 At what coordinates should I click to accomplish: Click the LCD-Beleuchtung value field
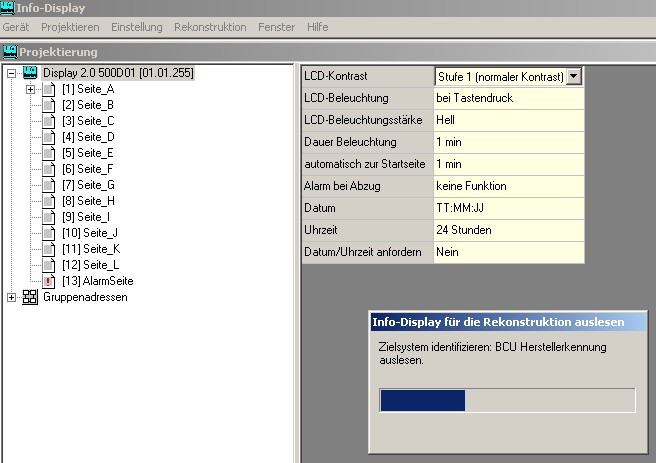(507, 98)
